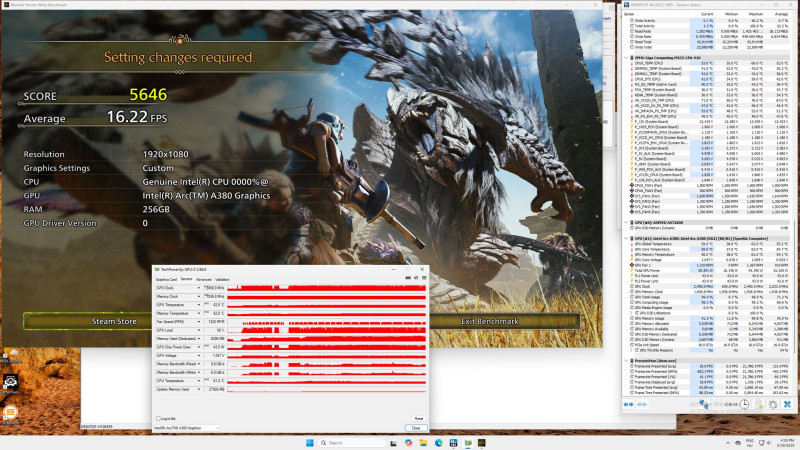The image size is (800, 450).
Task: Open Task View from taskbar
Action: click(393, 443)
